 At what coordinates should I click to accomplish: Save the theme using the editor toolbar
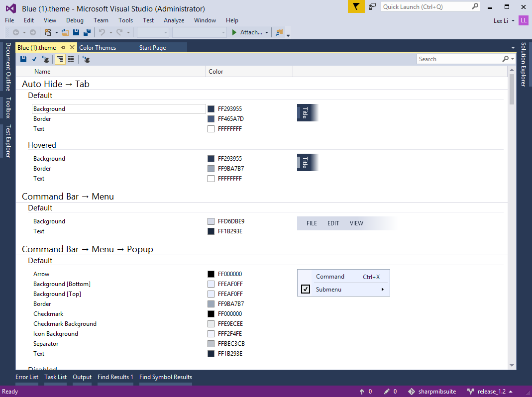point(23,59)
